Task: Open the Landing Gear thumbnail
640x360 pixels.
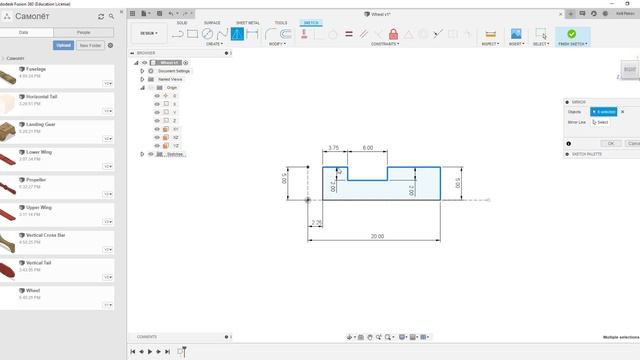Action: pyautogui.click(x=8, y=131)
